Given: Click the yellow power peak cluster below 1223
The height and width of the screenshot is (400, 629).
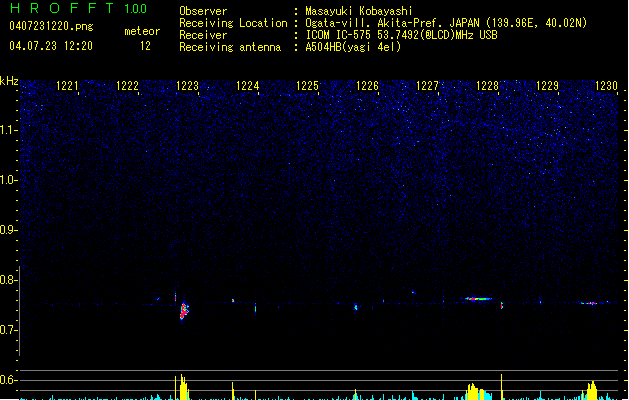Looking at the screenshot, I should (x=183, y=387).
